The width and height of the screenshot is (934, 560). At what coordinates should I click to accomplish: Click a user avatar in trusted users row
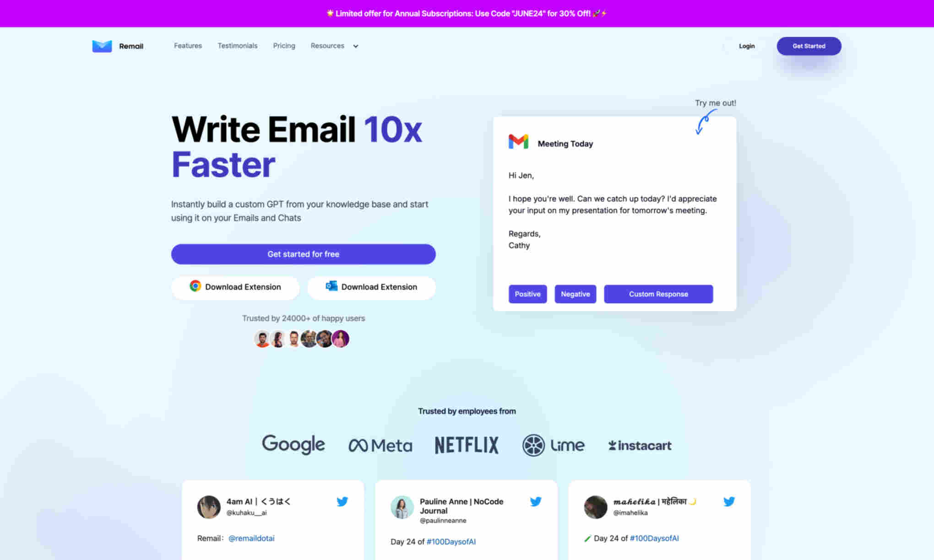tap(263, 338)
